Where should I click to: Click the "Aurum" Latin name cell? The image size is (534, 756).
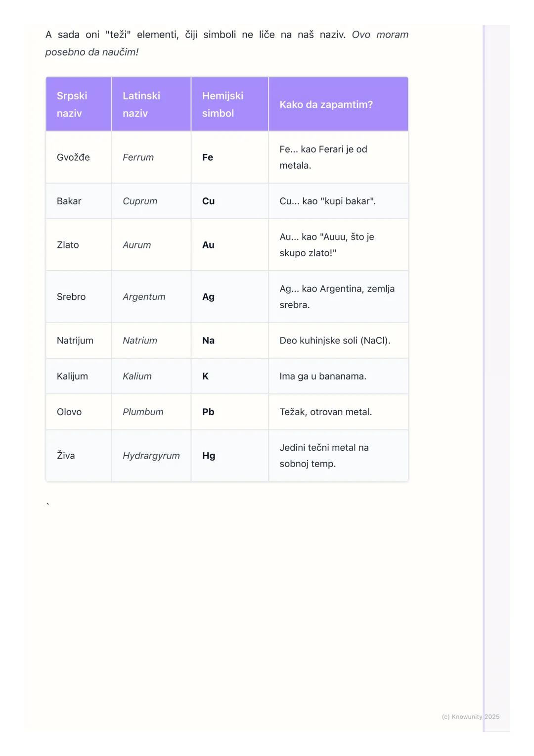click(x=136, y=245)
